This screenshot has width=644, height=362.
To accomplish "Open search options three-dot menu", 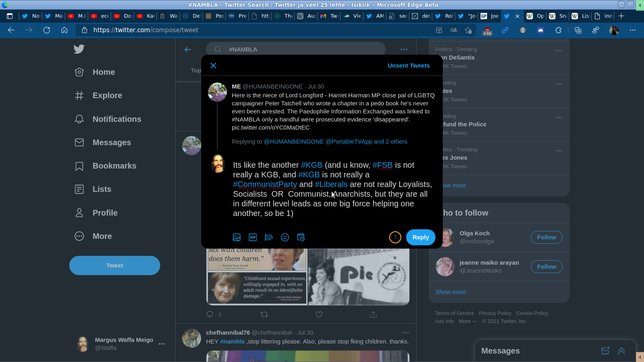I will point(404,49).
